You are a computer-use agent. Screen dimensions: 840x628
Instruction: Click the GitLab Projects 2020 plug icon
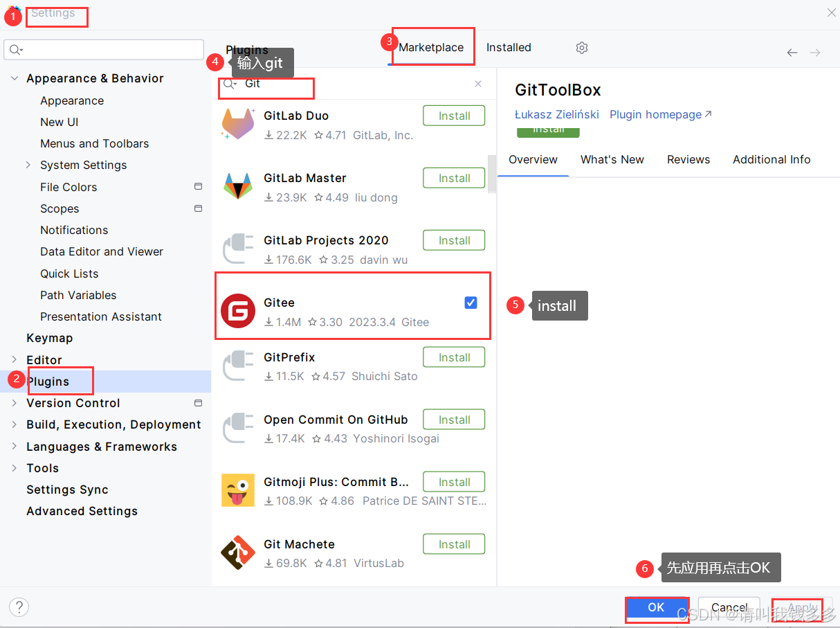pos(238,249)
